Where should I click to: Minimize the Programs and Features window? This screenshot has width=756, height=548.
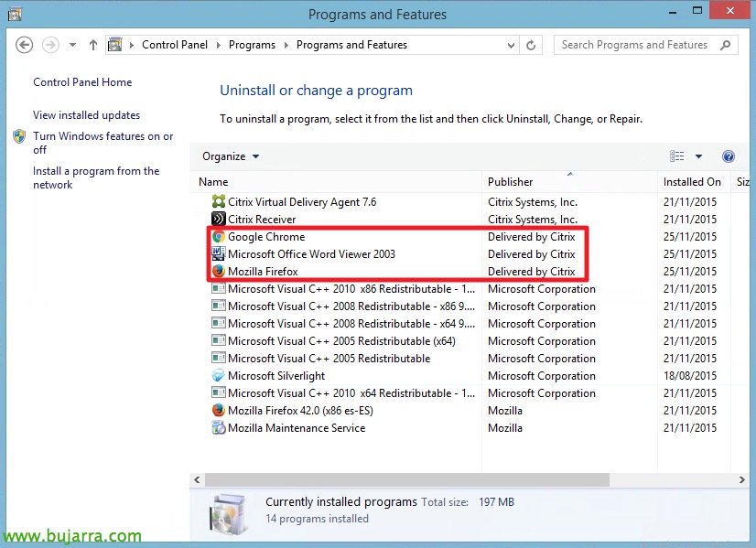(673, 12)
